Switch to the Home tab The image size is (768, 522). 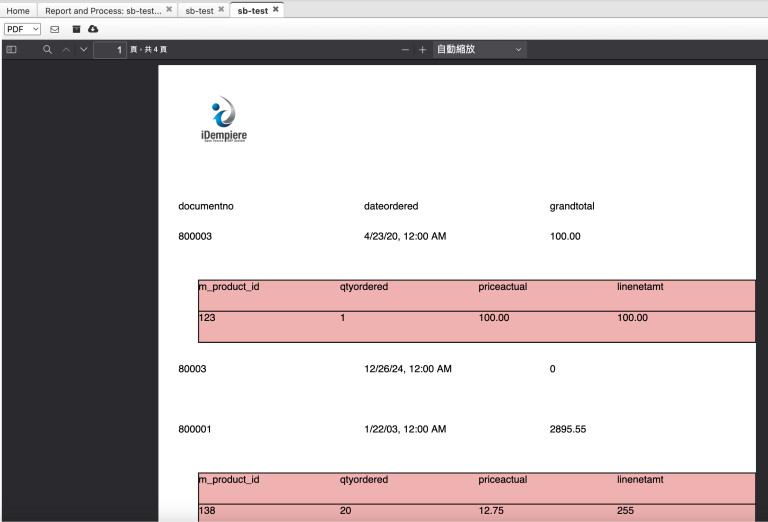pyautogui.click(x=18, y=11)
